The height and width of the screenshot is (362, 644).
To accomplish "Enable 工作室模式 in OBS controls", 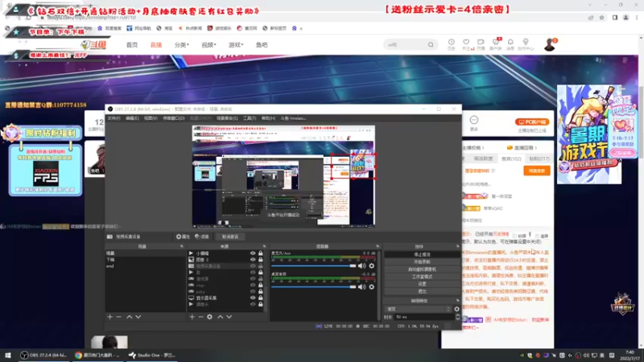I will 422,277.
